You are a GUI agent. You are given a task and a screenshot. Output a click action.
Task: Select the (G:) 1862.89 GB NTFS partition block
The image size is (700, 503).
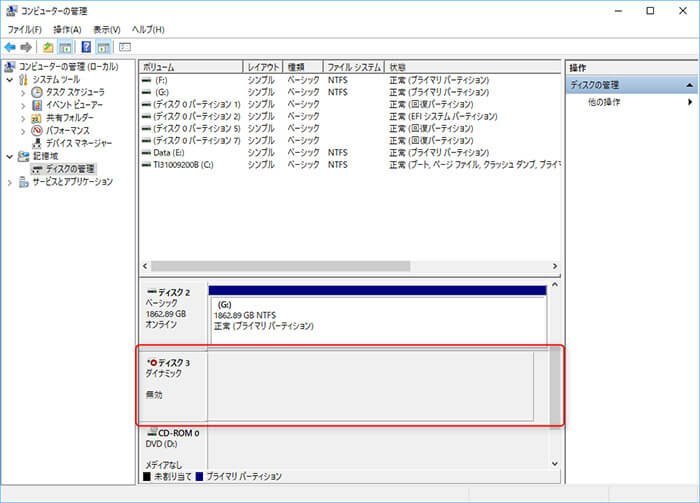click(378, 316)
